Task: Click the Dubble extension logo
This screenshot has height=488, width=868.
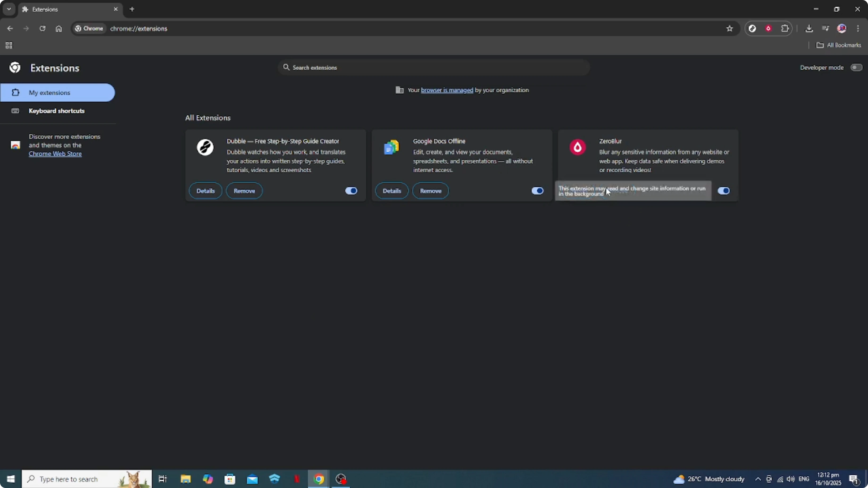Action: (x=205, y=147)
